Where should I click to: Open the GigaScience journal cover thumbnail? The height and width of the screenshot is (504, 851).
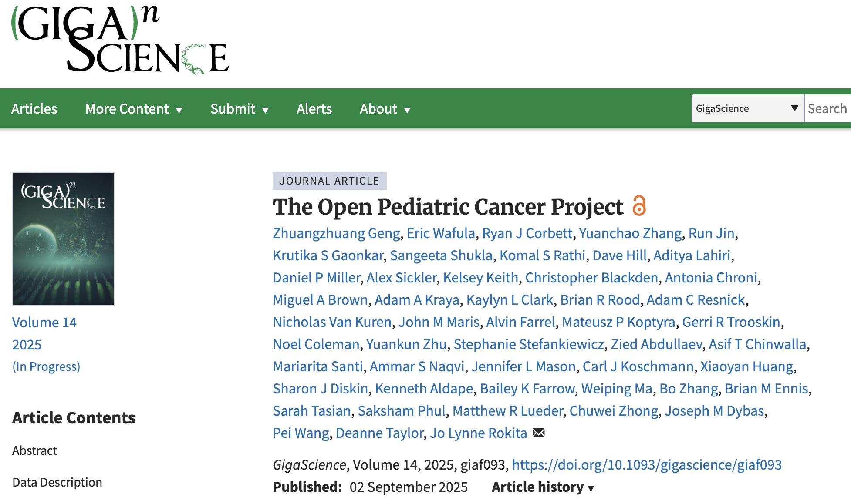click(x=64, y=239)
